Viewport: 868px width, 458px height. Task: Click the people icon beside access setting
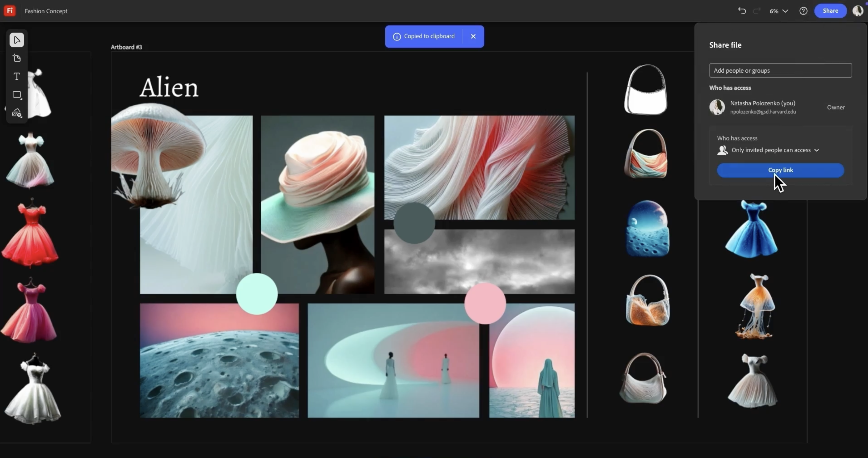[x=722, y=150]
